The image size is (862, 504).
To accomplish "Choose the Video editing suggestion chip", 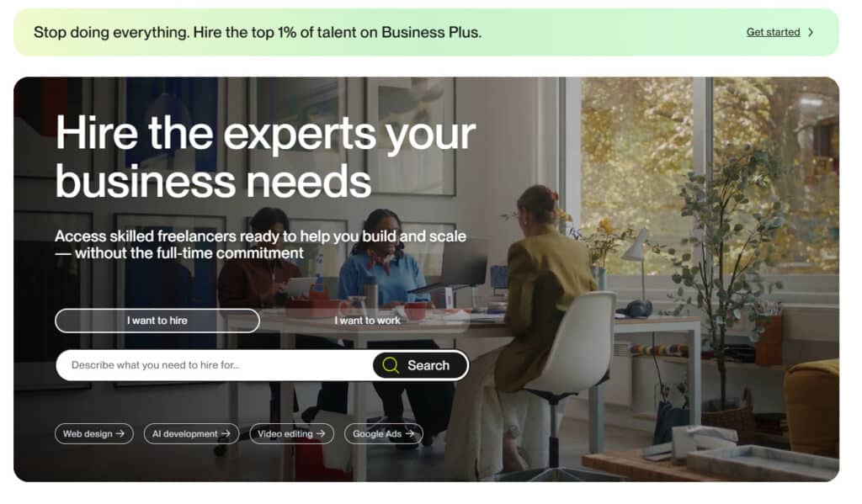I will 291,433.
